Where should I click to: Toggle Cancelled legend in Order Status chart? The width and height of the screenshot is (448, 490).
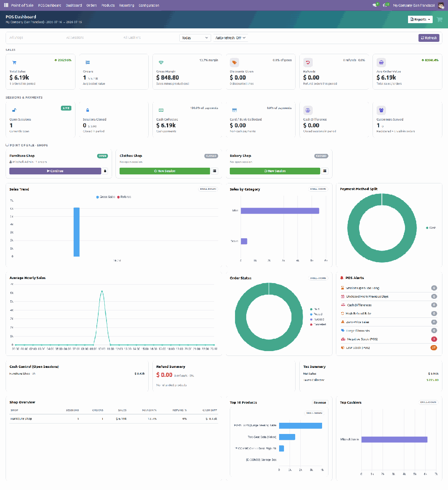(x=318, y=325)
